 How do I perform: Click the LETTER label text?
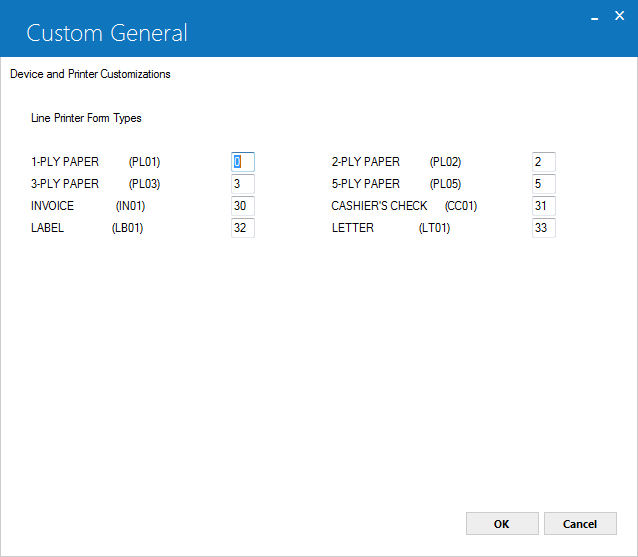(x=353, y=228)
